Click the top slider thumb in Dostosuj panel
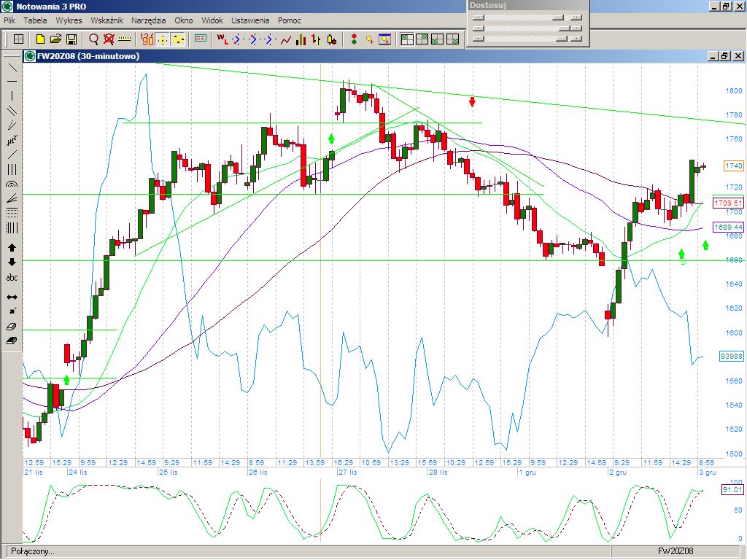The height and width of the screenshot is (560, 747). tap(558, 17)
